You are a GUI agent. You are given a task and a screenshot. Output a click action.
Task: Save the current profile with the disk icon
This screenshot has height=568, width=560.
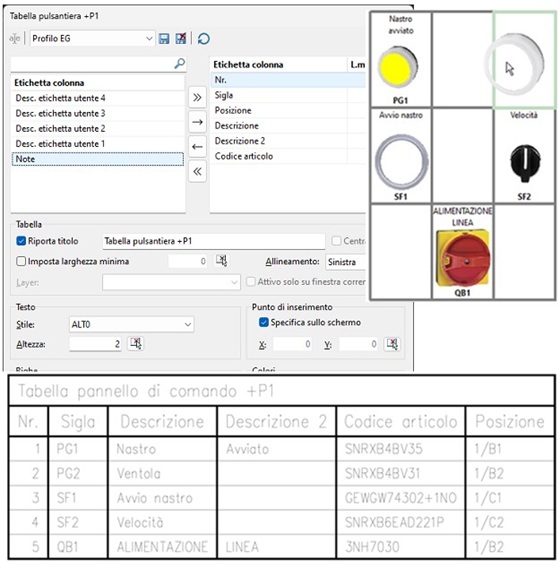(x=164, y=38)
